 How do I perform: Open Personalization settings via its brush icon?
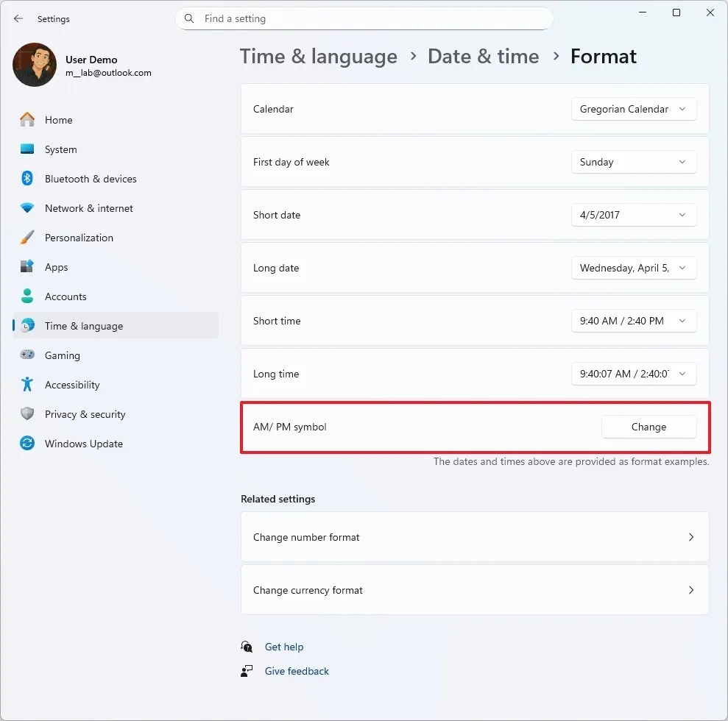[x=27, y=238]
